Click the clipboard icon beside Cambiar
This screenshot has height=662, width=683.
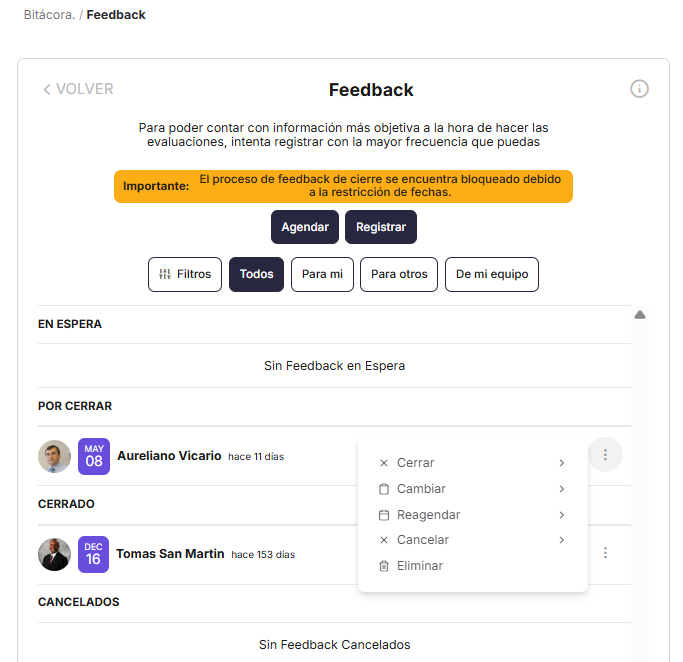point(384,489)
